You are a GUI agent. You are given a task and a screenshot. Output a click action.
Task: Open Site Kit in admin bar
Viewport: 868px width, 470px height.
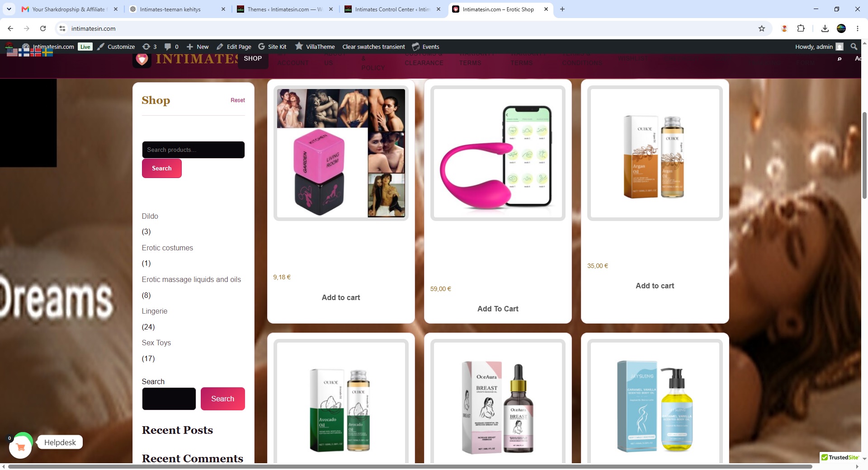[x=272, y=47]
